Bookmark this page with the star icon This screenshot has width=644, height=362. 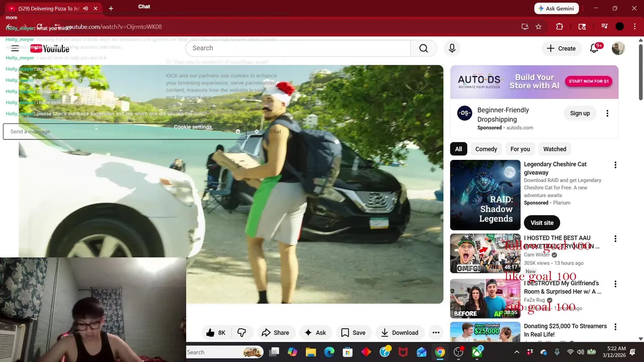tap(538, 27)
